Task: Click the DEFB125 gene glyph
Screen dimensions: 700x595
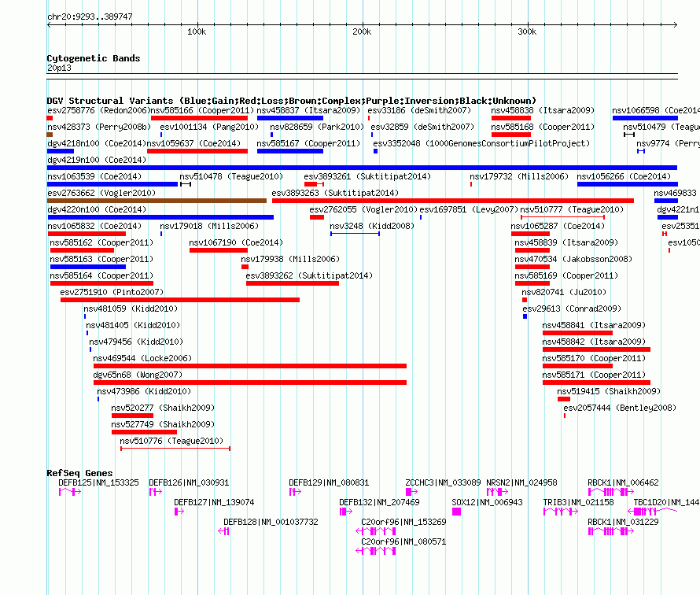Action: tap(70, 492)
